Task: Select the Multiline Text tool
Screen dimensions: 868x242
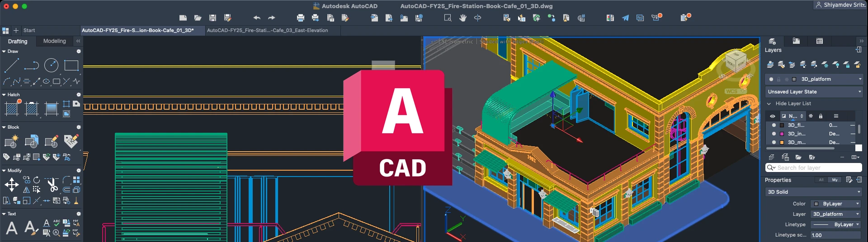Action: (x=12, y=228)
